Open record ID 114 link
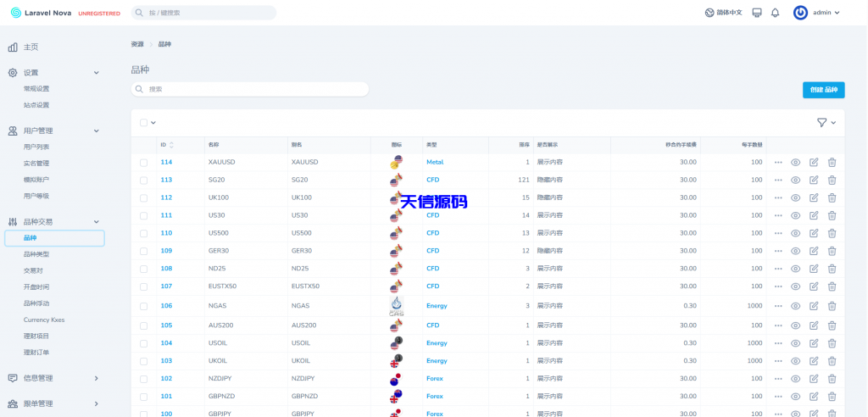Image resolution: width=868 pixels, height=417 pixels. click(166, 162)
